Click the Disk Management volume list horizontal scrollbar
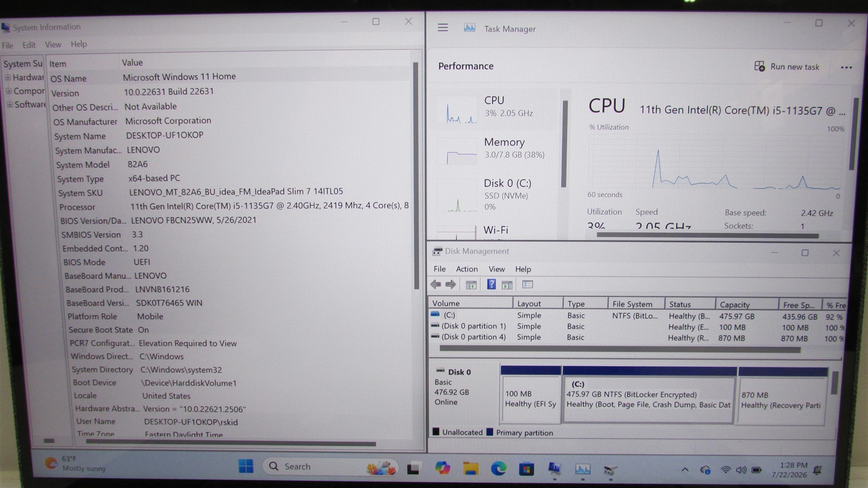Viewport: 868px width, 488px height. coord(620,350)
